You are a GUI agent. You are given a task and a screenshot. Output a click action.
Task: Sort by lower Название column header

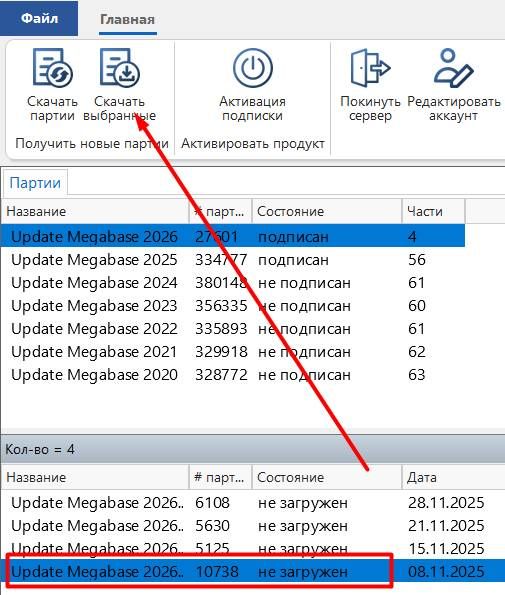click(x=95, y=477)
